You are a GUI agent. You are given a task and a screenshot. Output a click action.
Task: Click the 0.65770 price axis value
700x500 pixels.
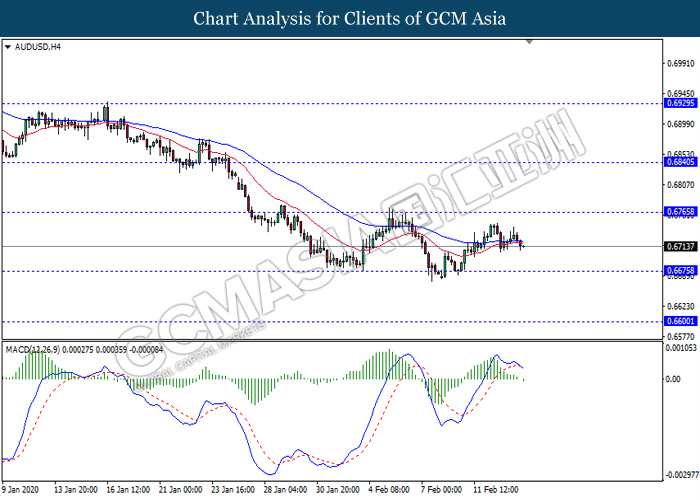point(681,337)
